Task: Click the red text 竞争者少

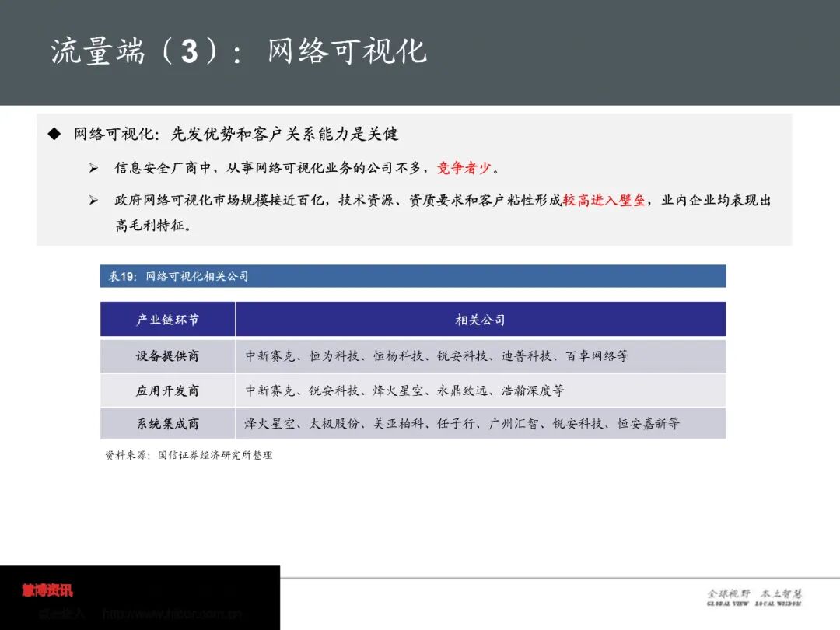Action: [464, 168]
